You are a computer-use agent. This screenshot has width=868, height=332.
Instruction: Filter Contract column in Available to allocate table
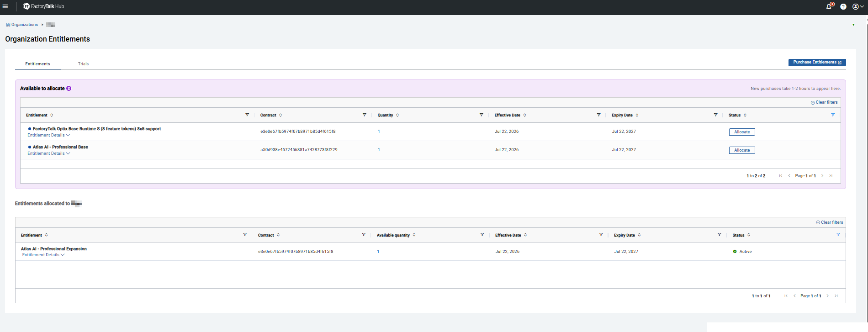(364, 115)
